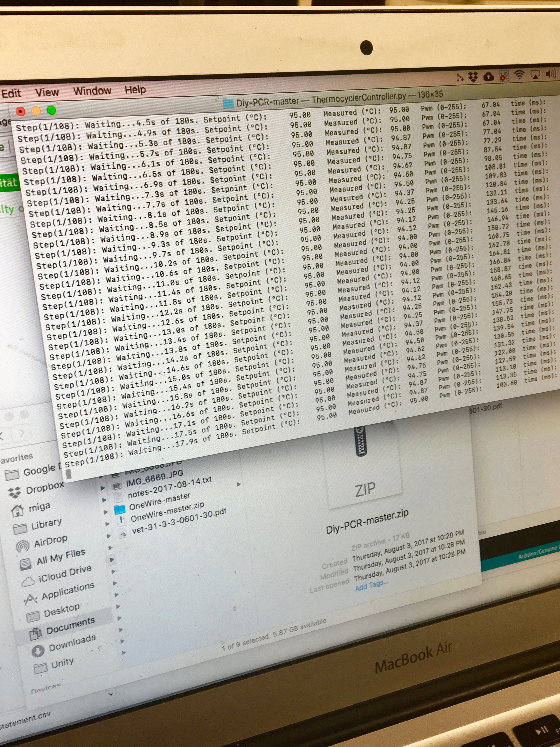Show All My Files in Finder sidebar

pyautogui.click(x=52, y=560)
